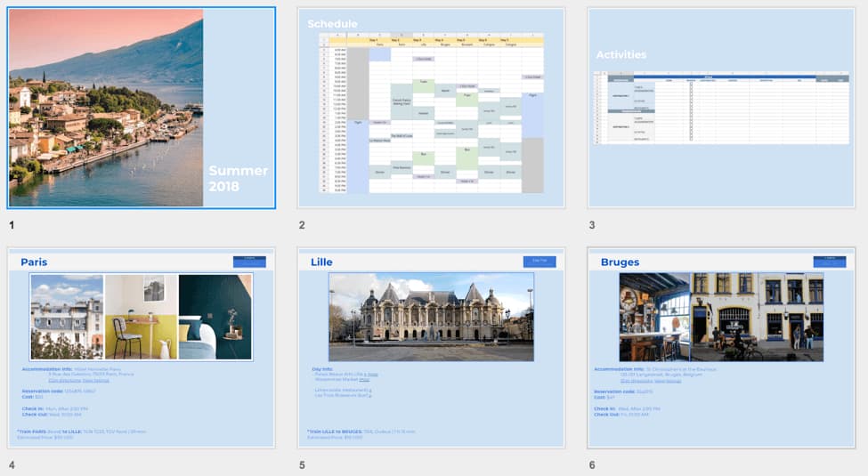Click the blue button on Paris slide

pyautogui.click(x=249, y=262)
